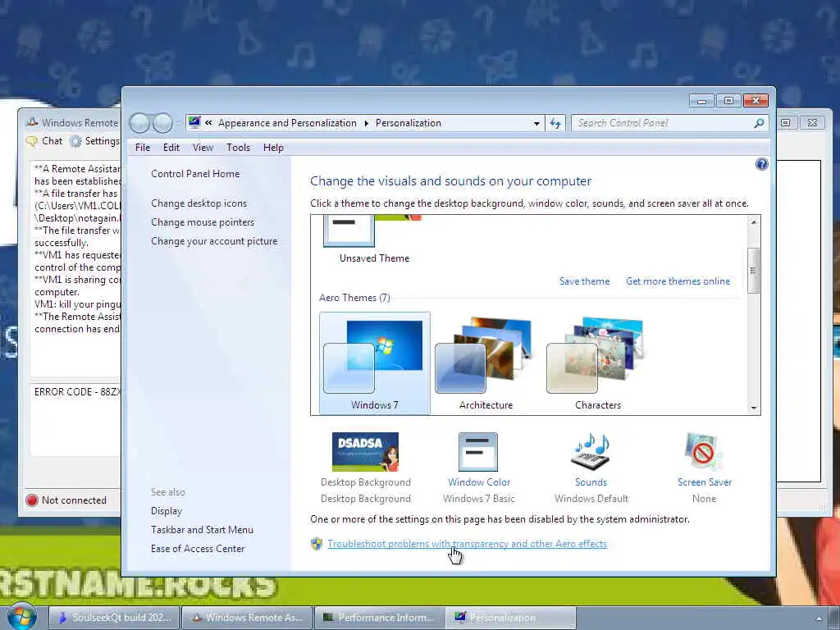Image resolution: width=840 pixels, height=630 pixels.
Task: Switch to Windows Remote Assistance taskbar button
Action: [246, 618]
